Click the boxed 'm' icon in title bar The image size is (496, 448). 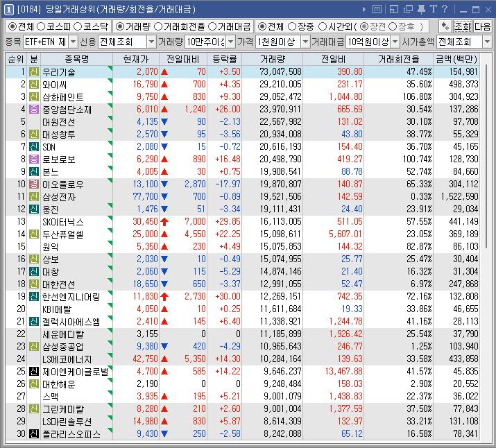377,10
